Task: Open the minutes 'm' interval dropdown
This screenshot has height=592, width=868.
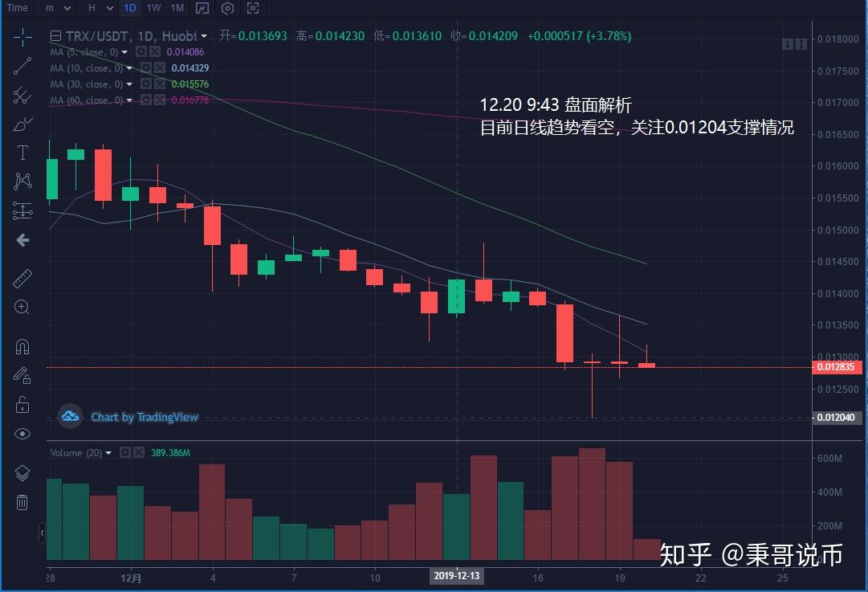Action: click(58, 8)
